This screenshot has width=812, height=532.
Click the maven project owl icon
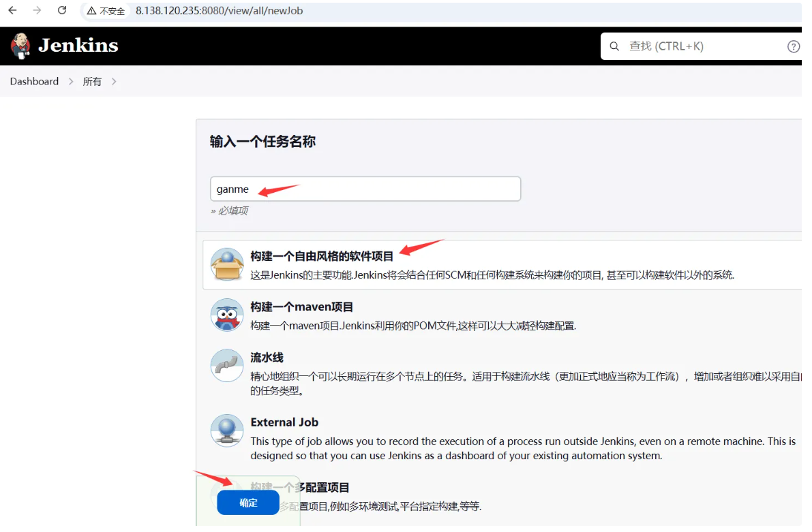point(227,315)
